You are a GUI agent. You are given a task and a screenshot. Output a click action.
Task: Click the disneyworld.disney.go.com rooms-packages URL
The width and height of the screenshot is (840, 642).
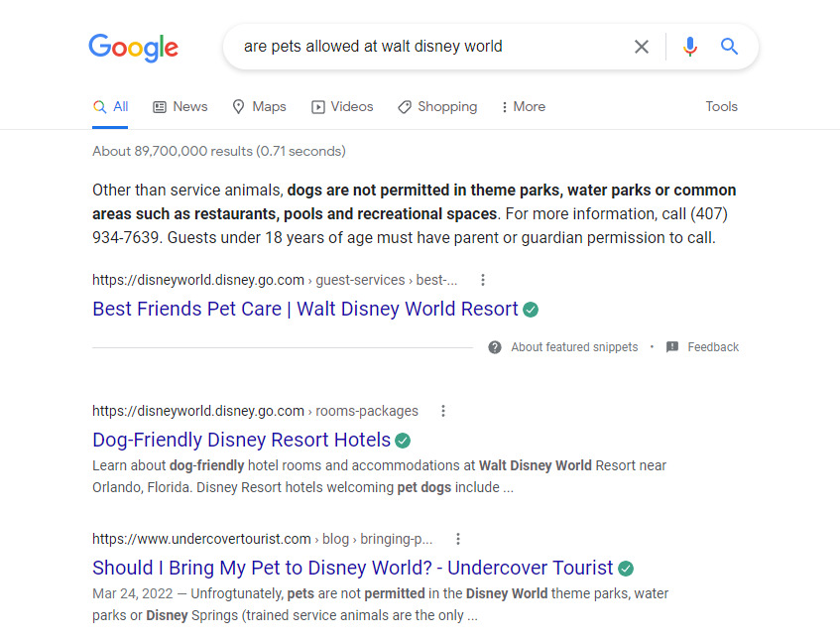click(255, 411)
